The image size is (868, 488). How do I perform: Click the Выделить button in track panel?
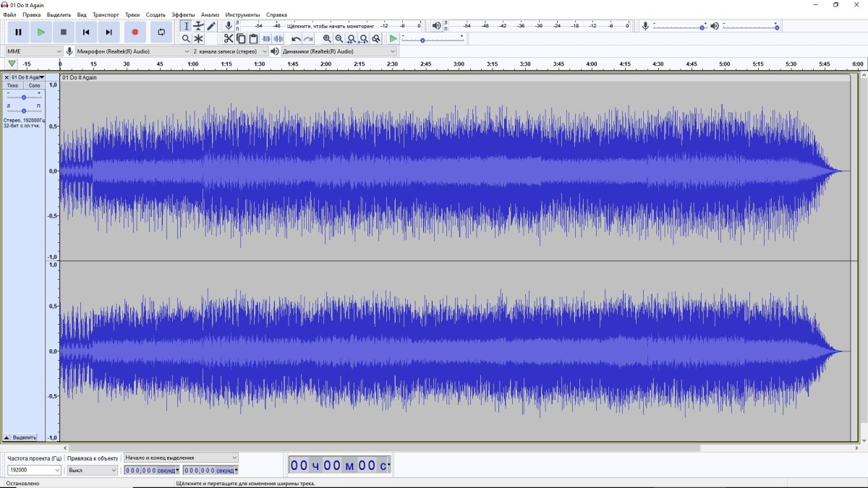click(x=24, y=437)
